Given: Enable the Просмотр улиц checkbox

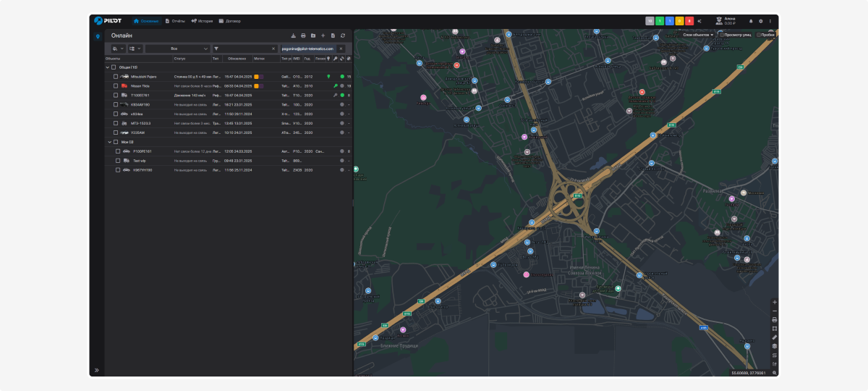Looking at the screenshot, I should click(x=721, y=35).
